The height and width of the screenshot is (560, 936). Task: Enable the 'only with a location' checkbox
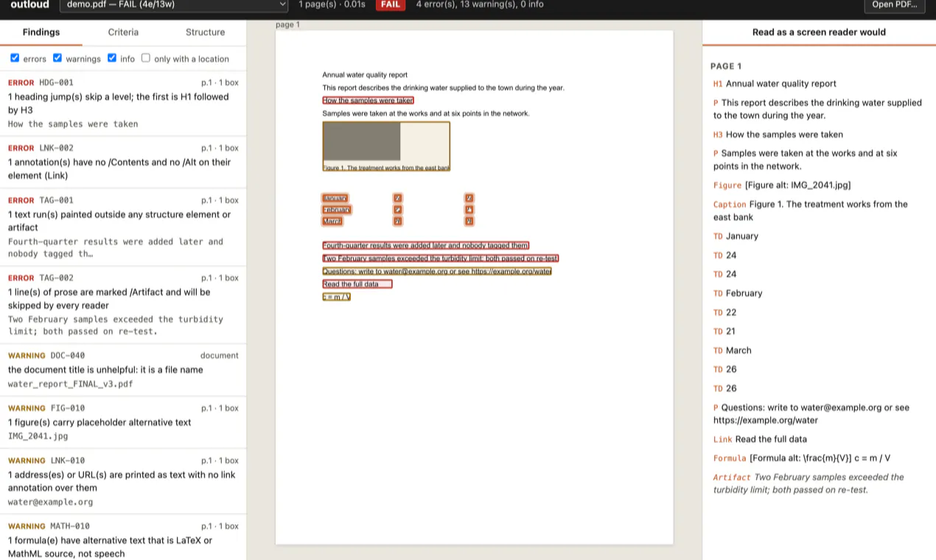tap(146, 58)
